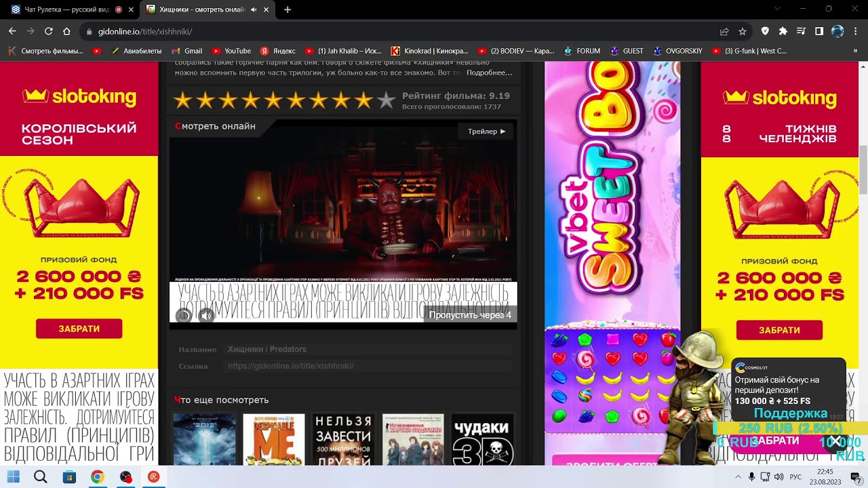Image resolution: width=868 pixels, height=488 pixels.
Task: Open the Авиабилеты bookmark
Action: pyautogui.click(x=136, y=51)
